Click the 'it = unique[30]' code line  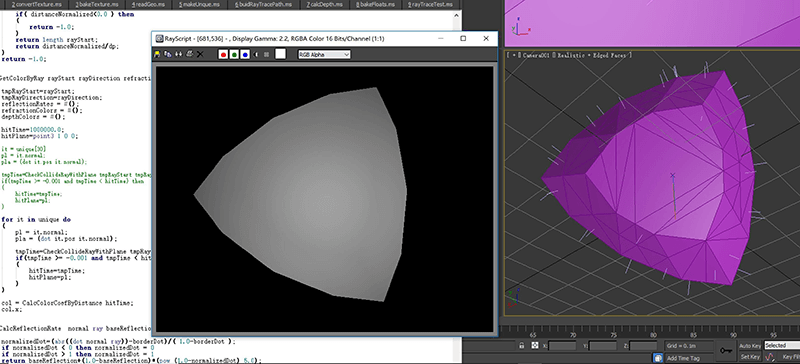pyautogui.click(x=24, y=149)
